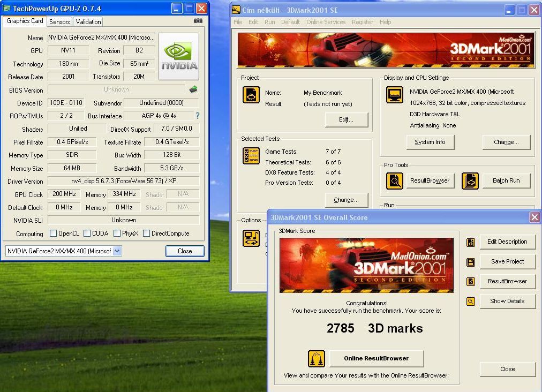Open the GPU selection dropdown in GPU-Z
The image size is (542, 392).
pyautogui.click(x=117, y=251)
